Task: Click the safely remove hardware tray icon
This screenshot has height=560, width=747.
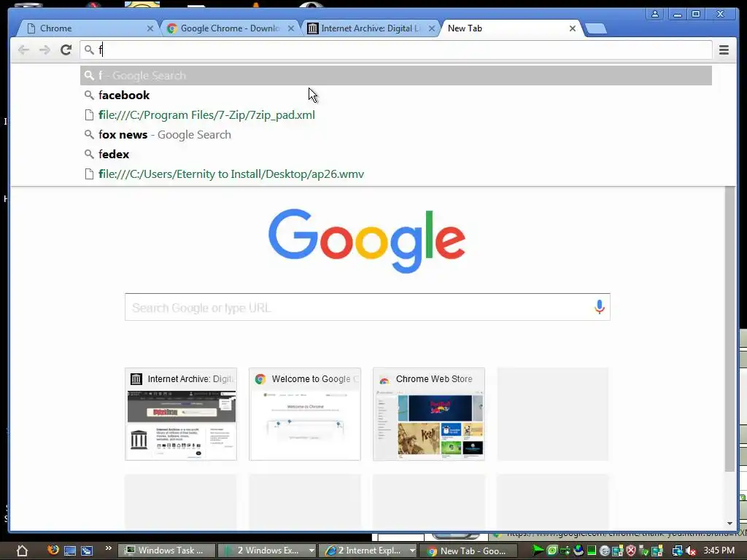Action: [643, 551]
